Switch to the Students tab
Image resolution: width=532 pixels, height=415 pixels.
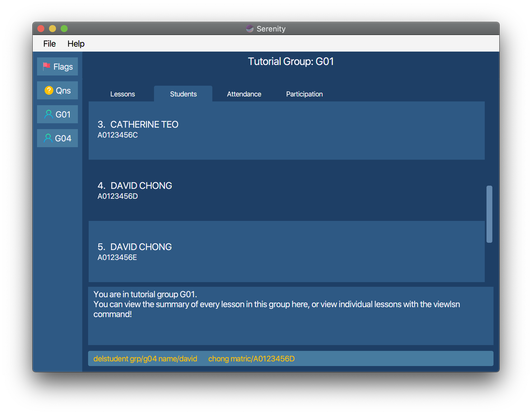pos(183,94)
